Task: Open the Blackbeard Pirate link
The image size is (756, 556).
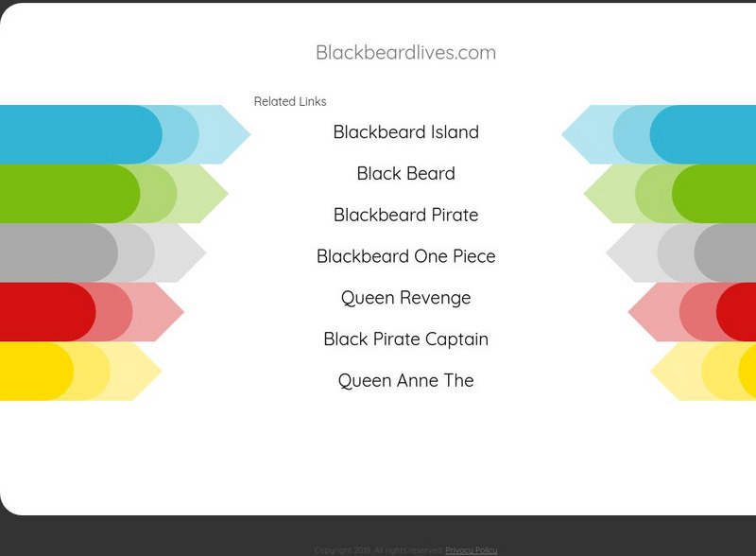Action: pyautogui.click(x=405, y=215)
